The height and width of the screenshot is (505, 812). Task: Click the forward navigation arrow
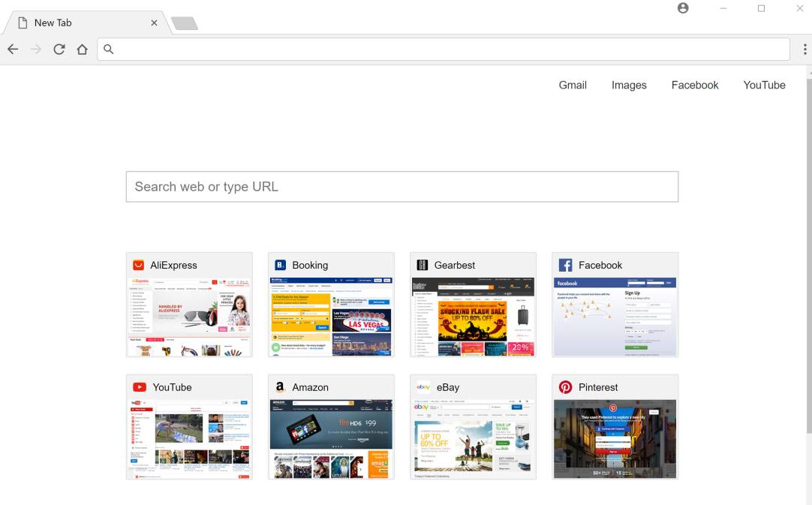pyautogui.click(x=36, y=50)
